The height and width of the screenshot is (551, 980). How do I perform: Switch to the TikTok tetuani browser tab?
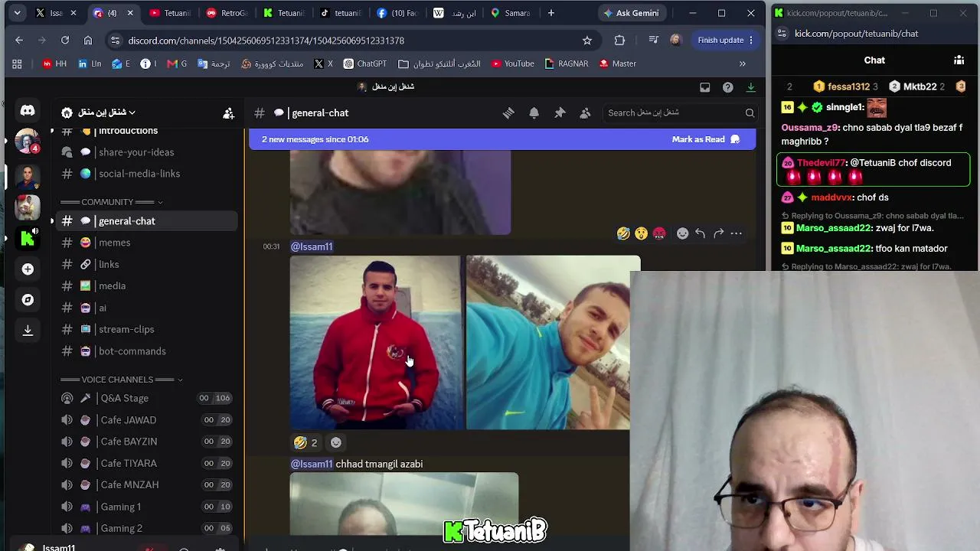point(340,13)
